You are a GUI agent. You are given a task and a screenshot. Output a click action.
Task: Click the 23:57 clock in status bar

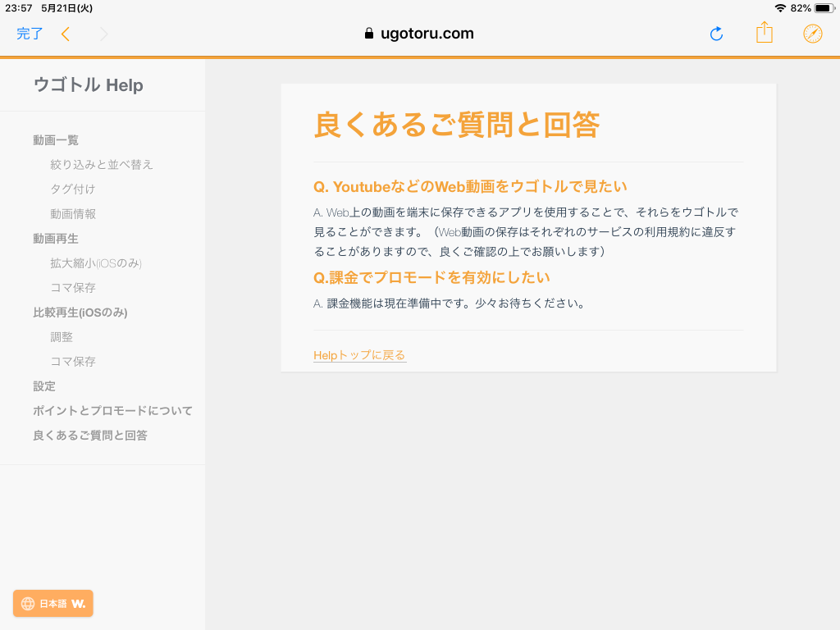[19, 8]
